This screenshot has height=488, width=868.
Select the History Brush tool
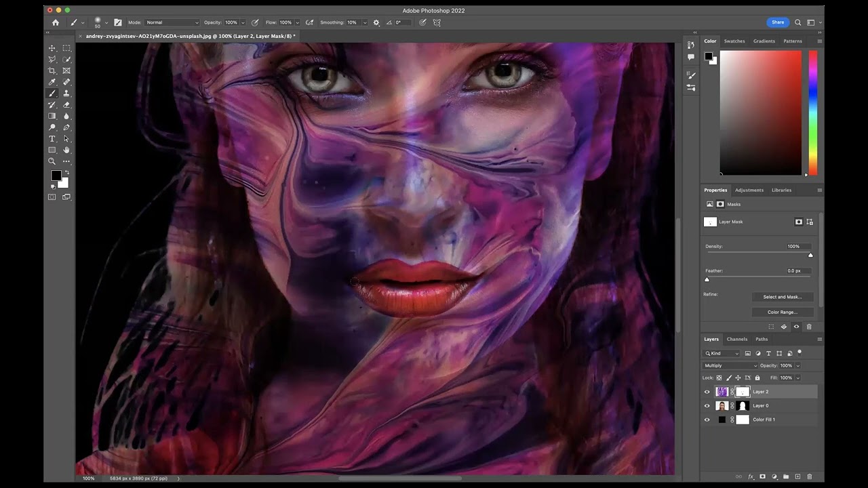point(52,105)
